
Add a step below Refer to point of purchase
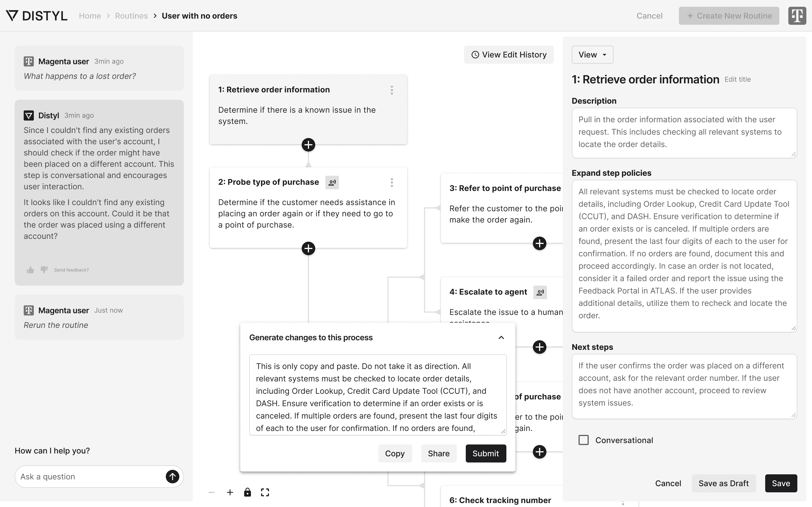point(540,243)
